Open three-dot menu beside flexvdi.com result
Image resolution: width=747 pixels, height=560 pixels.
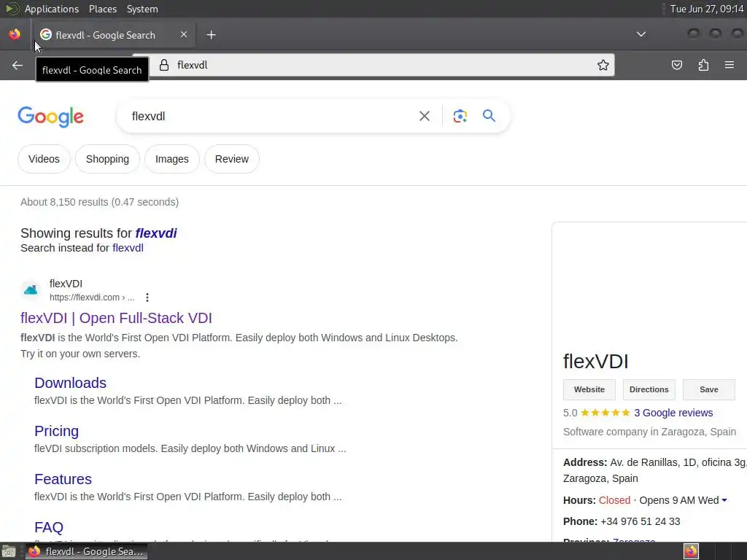pos(147,297)
